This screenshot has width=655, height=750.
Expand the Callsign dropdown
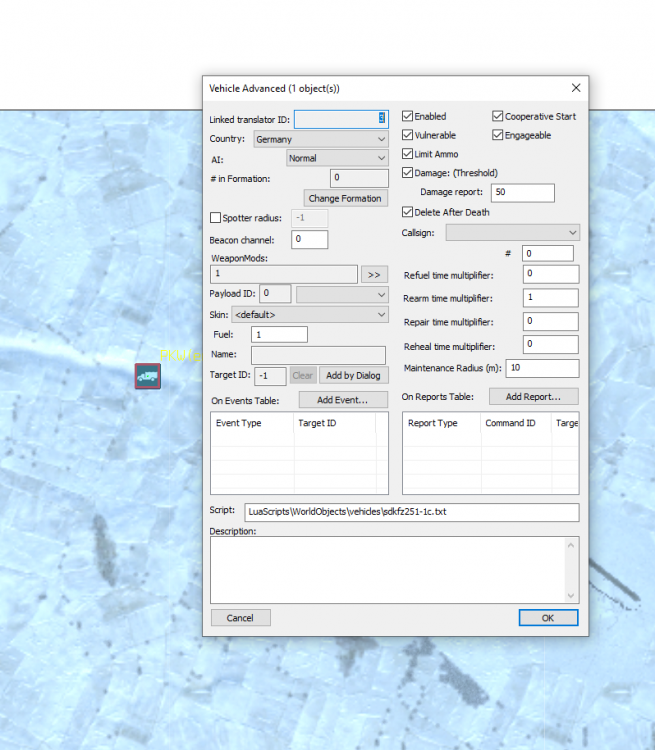click(x=512, y=233)
